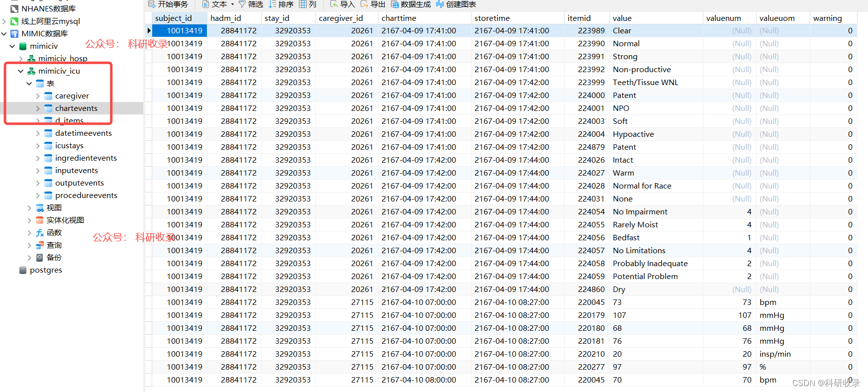868x392 pixels.
Task: Collapse the MIMIC数据库 connection node
Action: click(4, 33)
